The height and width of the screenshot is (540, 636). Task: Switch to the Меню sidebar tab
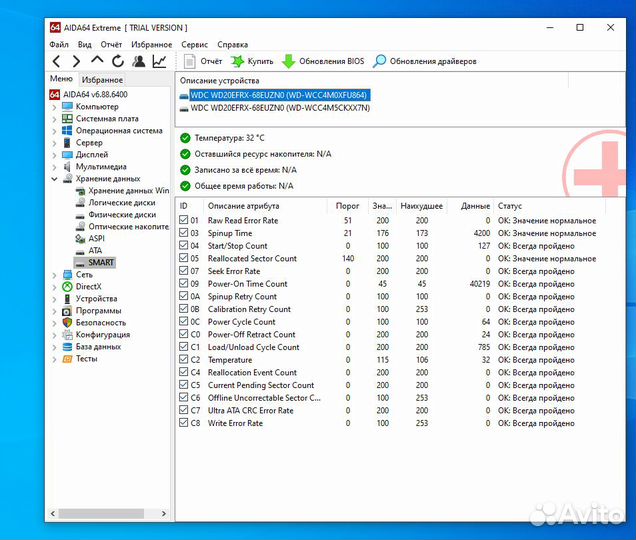tap(61, 79)
